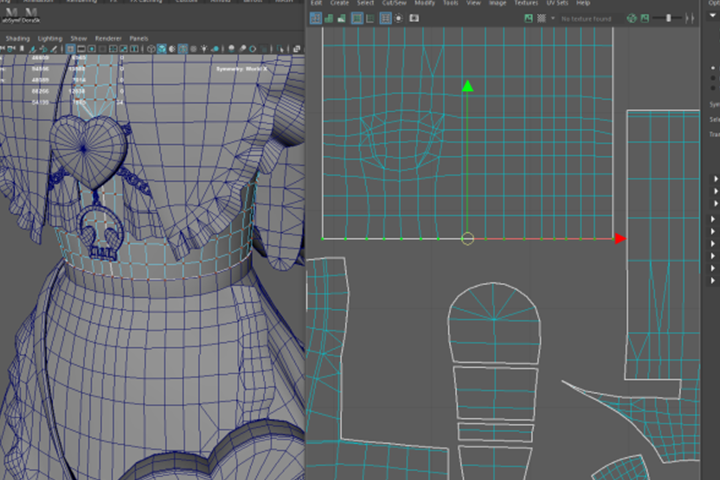
Task: Open the Modify menu in UV Editor
Action: click(424, 3)
